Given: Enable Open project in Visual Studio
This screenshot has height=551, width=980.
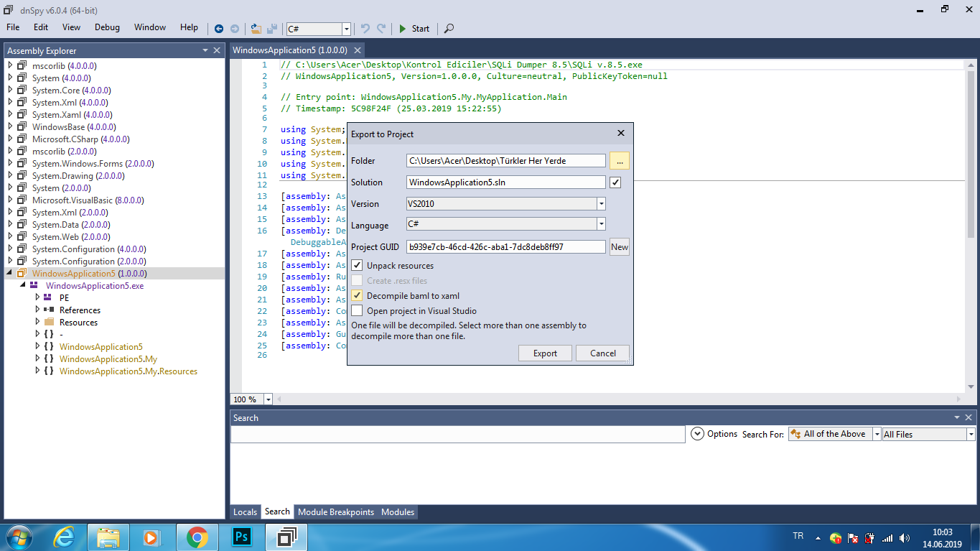Looking at the screenshot, I should (357, 311).
